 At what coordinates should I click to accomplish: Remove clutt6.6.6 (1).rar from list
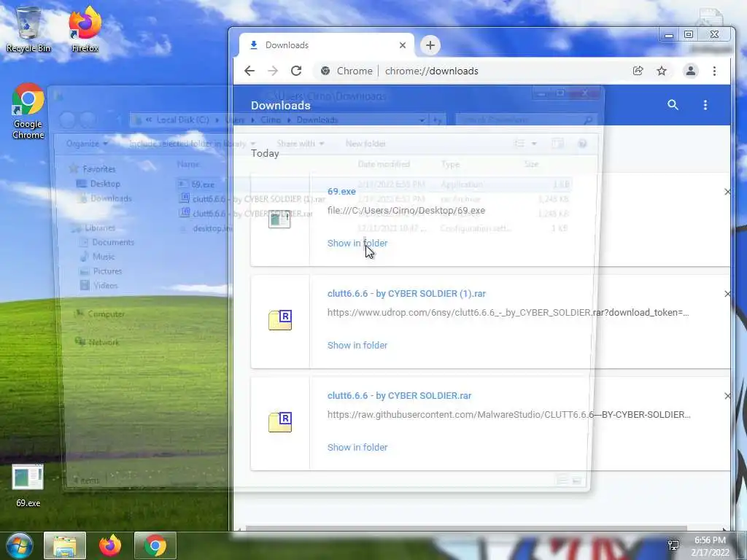click(727, 294)
